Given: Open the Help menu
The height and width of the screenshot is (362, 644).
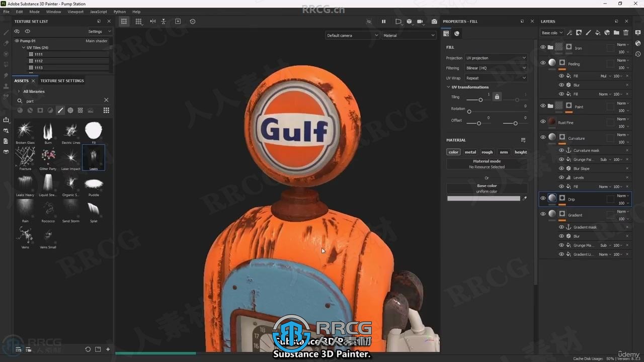Looking at the screenshot, I should [136, 12].
